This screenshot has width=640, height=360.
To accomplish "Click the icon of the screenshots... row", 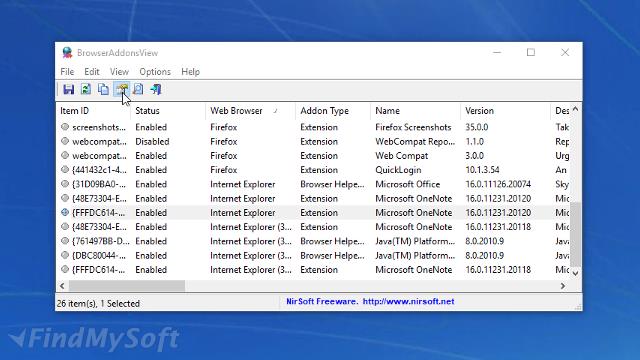I will coord(65,127).
